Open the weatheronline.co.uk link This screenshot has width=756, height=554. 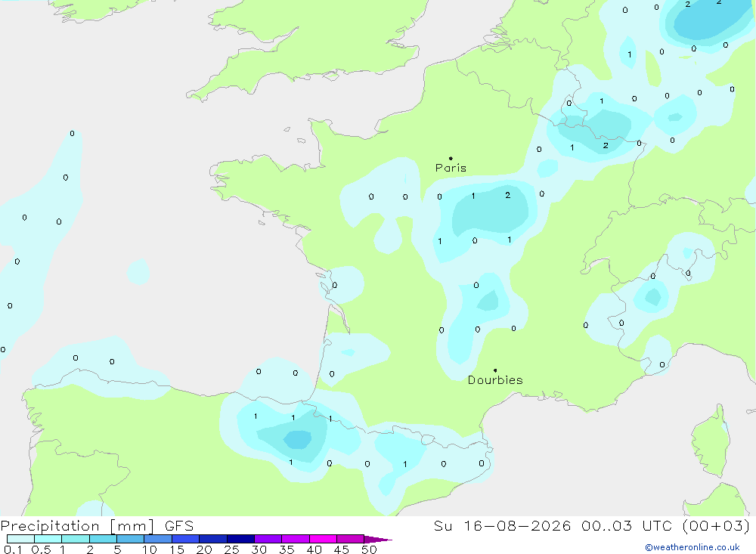pos(692,547)
